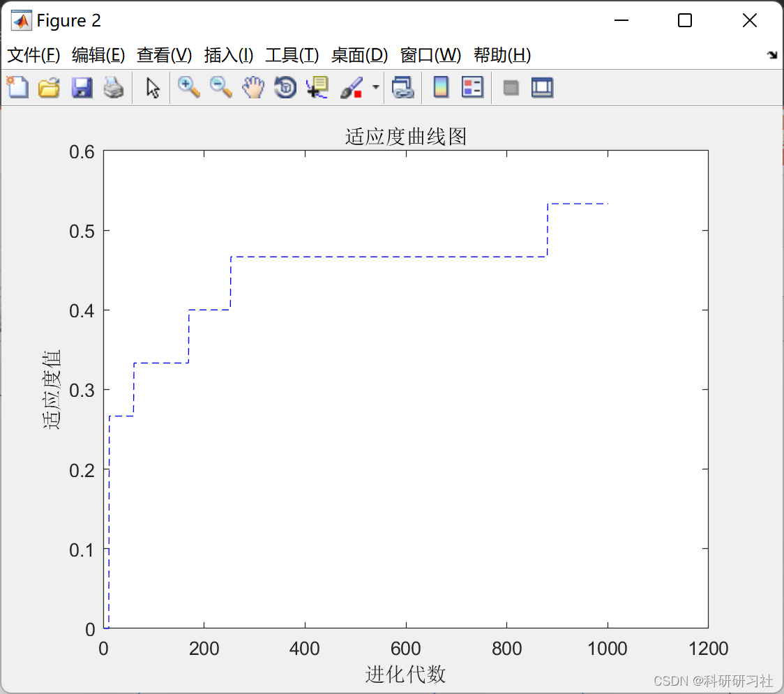Save the figure using the floppy disk icon
Screen dimensions: 784x694
(82, 88)
